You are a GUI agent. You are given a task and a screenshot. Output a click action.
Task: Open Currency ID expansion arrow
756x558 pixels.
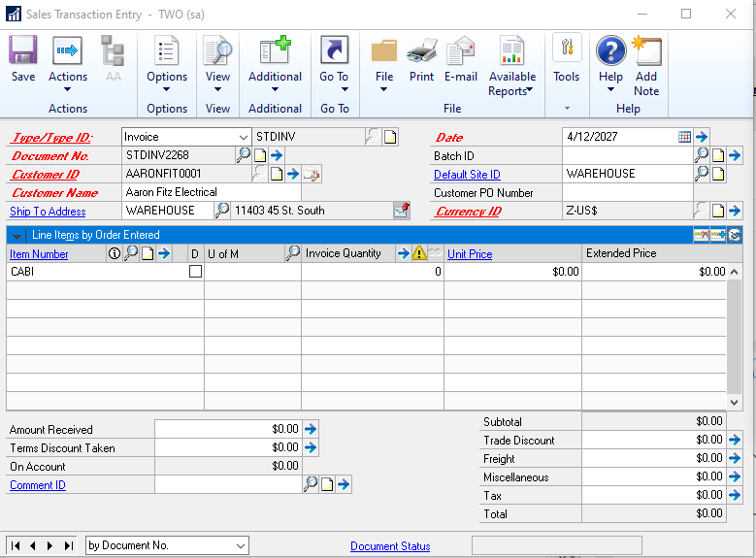[x=735, y=211]
